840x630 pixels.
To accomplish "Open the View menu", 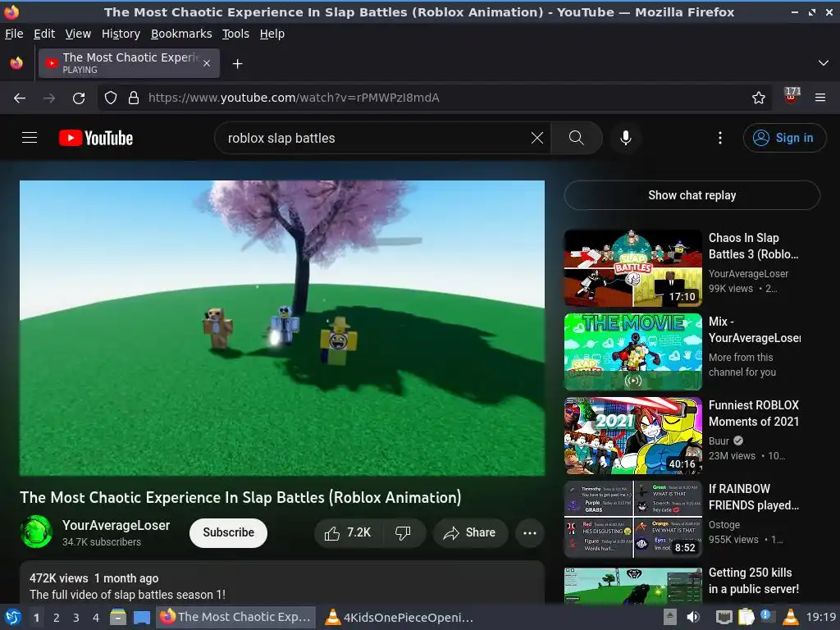I will (x=78, y=34).
